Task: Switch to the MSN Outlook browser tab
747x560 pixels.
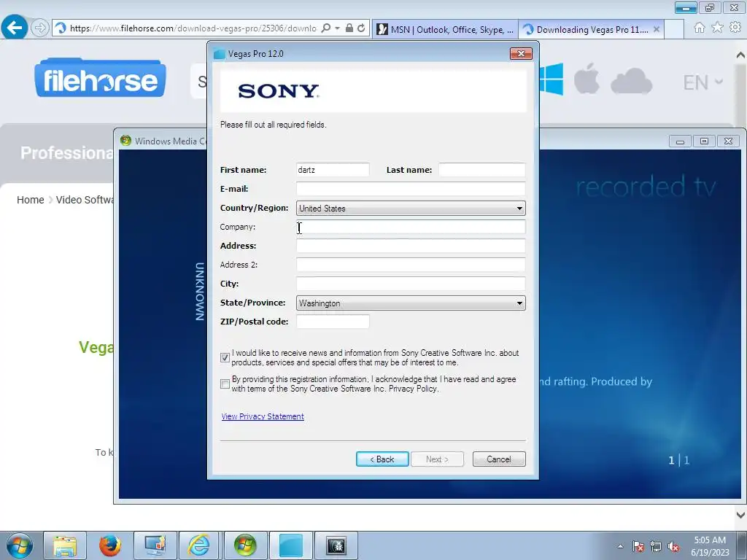Action: click(445, 29)
